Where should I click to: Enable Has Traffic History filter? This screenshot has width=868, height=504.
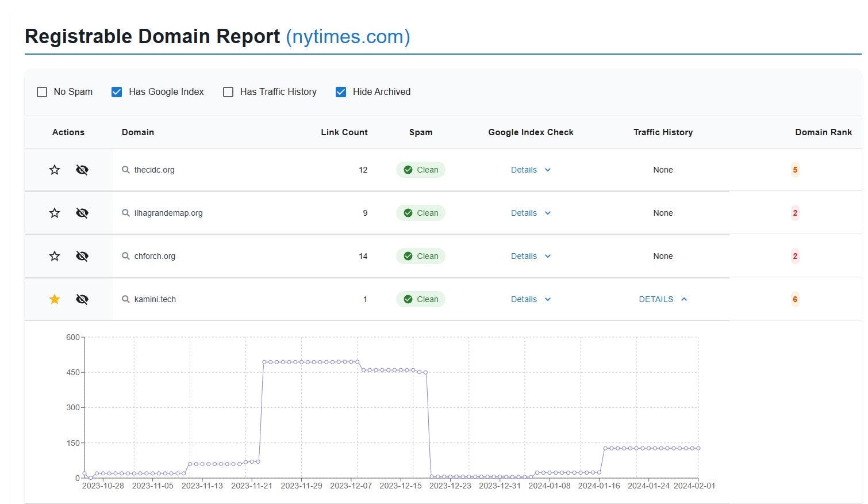pos(228,92)
